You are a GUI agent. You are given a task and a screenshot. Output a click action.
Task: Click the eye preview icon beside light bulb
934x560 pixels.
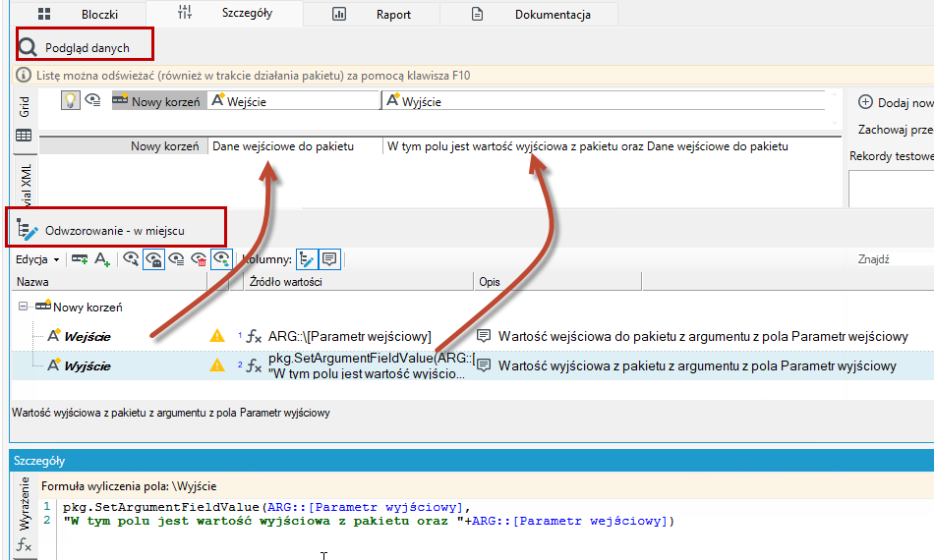tap(92, 100)
